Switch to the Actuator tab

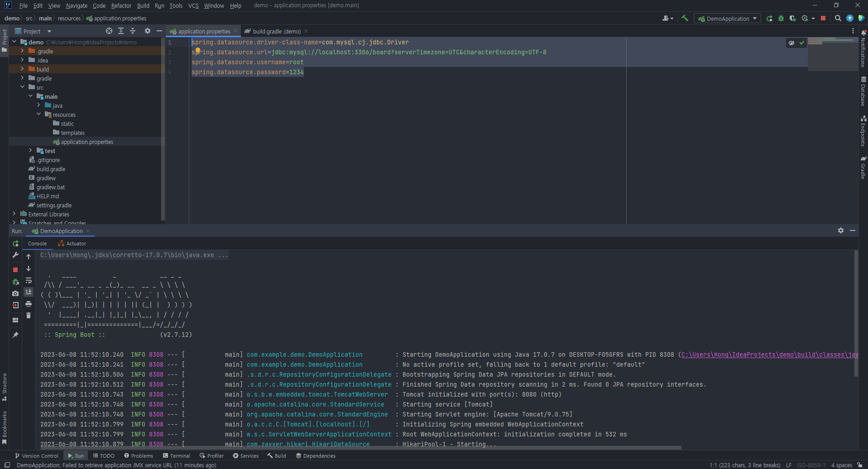coord(72,244)
